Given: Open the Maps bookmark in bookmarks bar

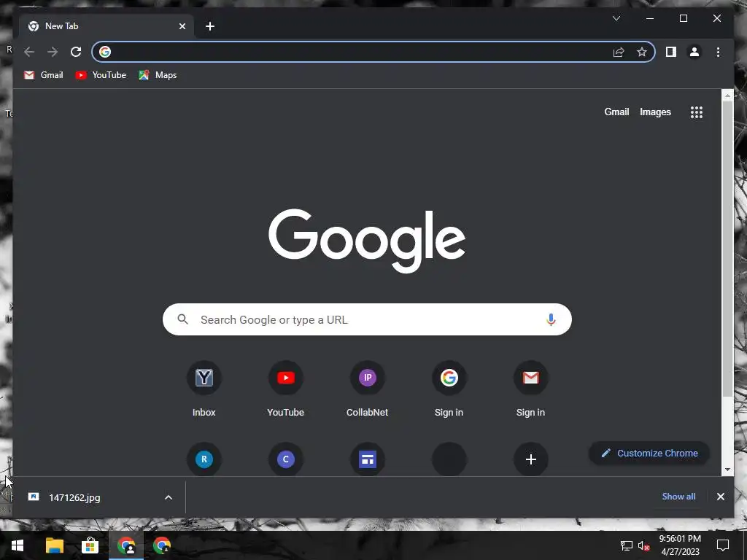Looking at the screenshot, I should click(x=158, y=75).
